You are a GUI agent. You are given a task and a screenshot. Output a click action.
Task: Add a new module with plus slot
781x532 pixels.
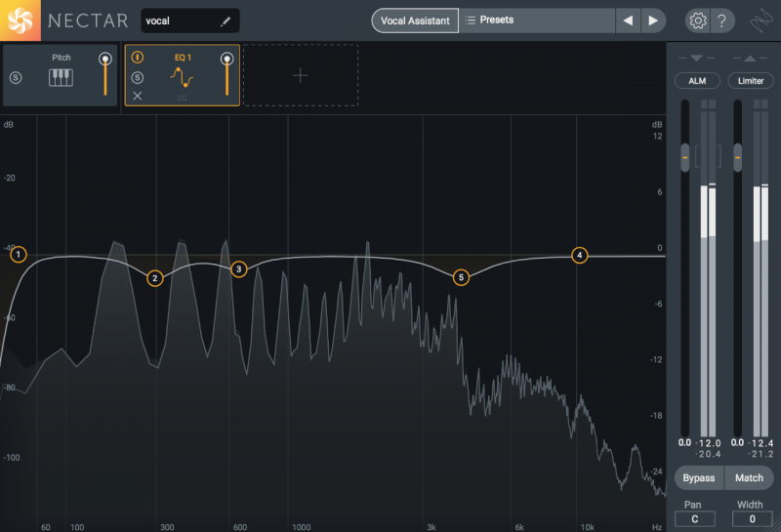[x=301, y=75]
